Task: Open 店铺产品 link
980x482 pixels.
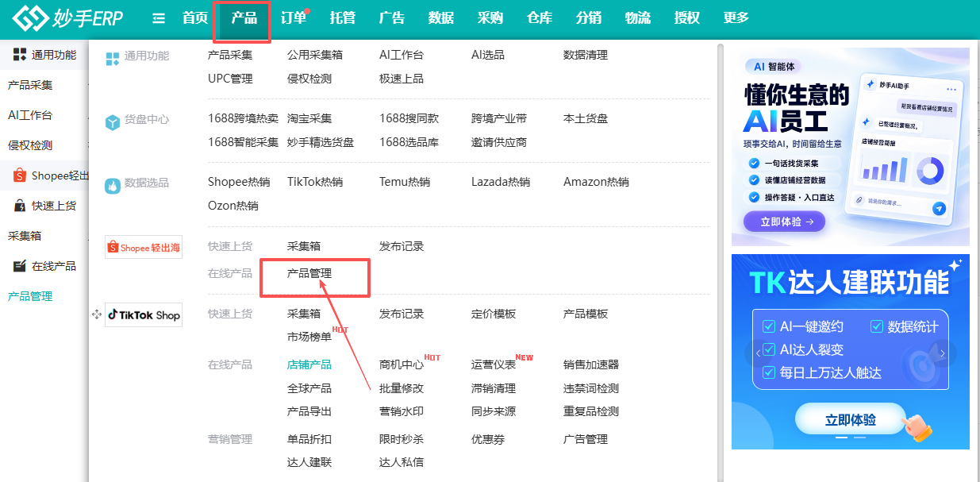Action: point(309,364)
